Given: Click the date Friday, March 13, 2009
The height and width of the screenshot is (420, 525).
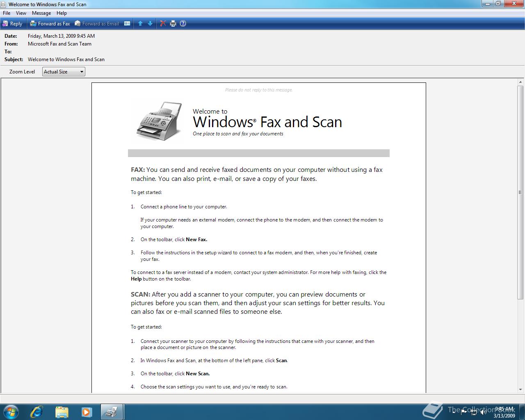Looking at the screenshot, I should [x=61, y=36].
